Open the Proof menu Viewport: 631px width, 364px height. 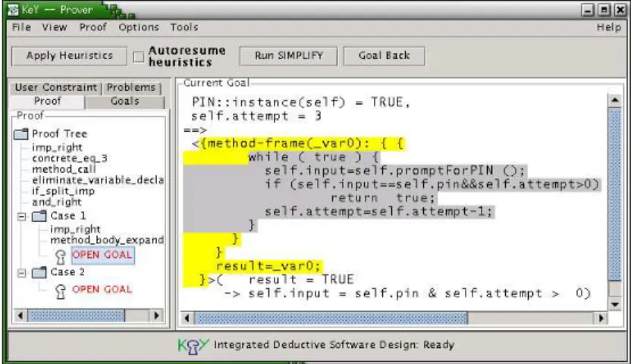(x=93, y=27)
